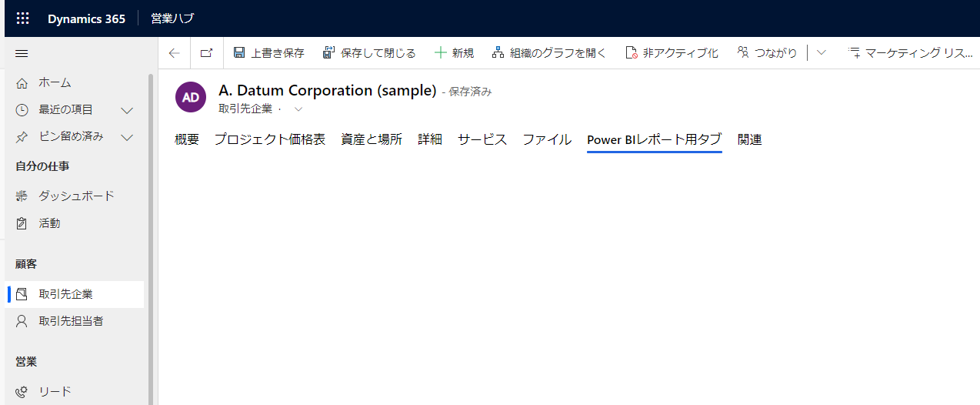Click the 保存して閉じる save icon
The image size is (980, 405).
coord(329,53)
